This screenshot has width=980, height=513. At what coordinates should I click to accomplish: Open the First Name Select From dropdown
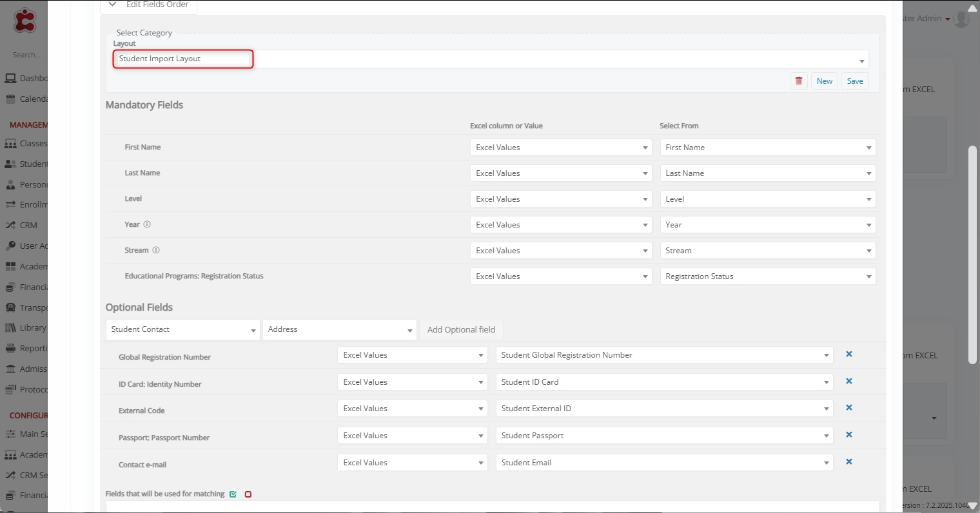click(x=767, y=148)
